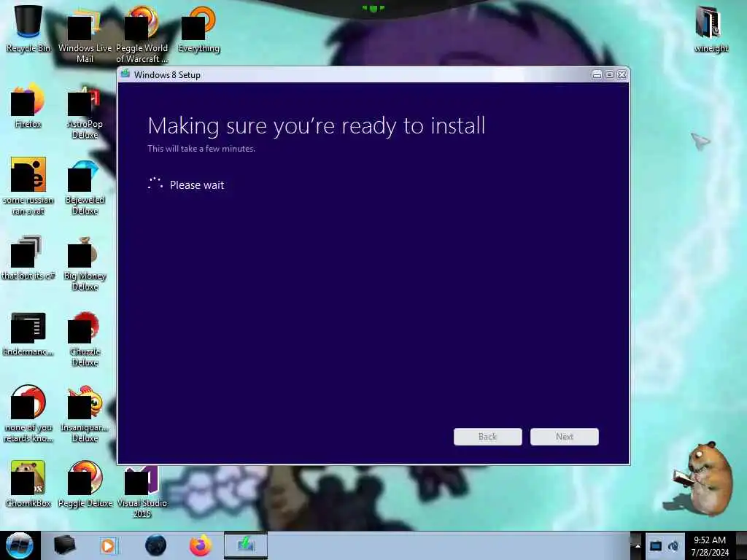Click the volume icon in system tray
This screenshot has height=560, width=747.
673,546
